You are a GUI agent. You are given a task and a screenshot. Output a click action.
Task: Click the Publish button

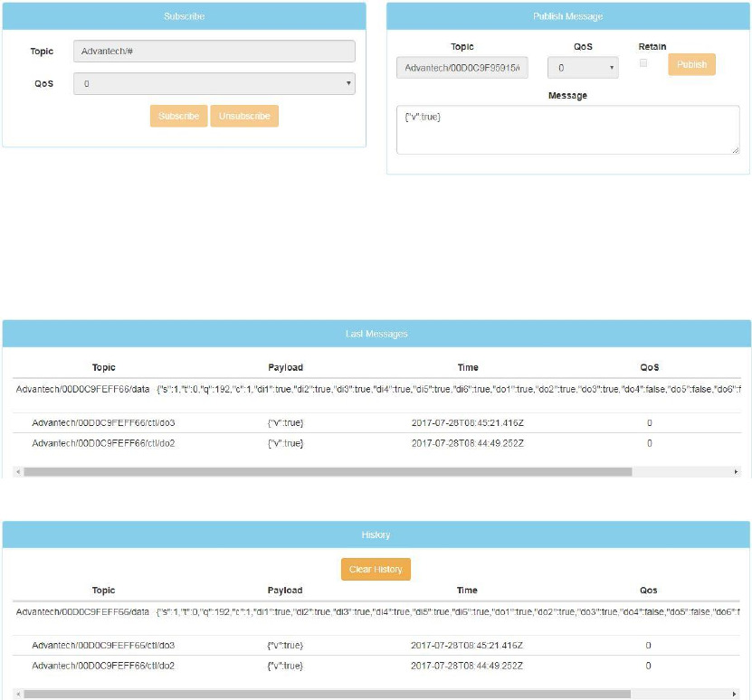point(691,65)
